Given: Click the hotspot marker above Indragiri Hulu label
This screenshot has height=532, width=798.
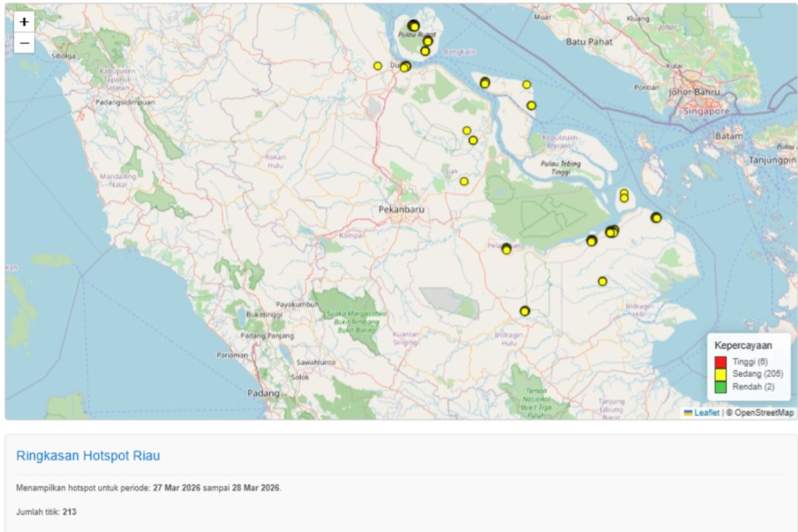Looking at the screenshot, I should [x=525, y=311].
